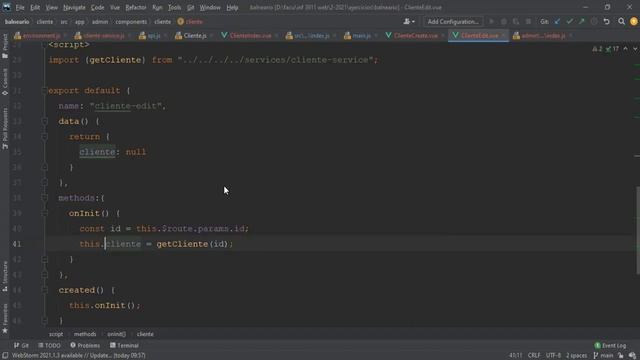Image resolution: width=640 pixels, height=360 pixels.
Task: Close the ClienteEdit.vue tab
Action: coord(503,36)
